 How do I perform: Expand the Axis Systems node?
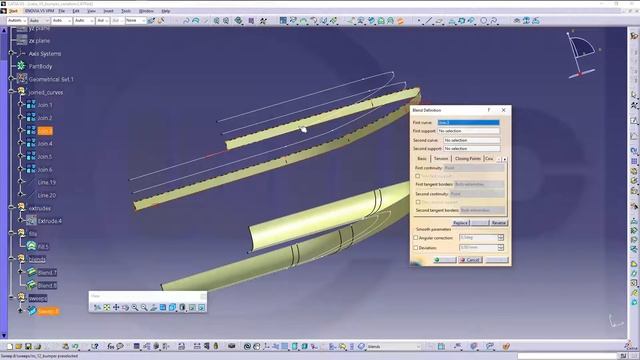(x=11, y=53)
